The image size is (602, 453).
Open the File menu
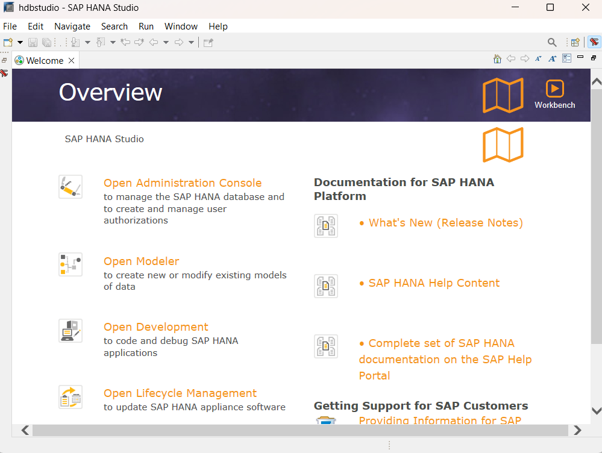click(10, 26)
